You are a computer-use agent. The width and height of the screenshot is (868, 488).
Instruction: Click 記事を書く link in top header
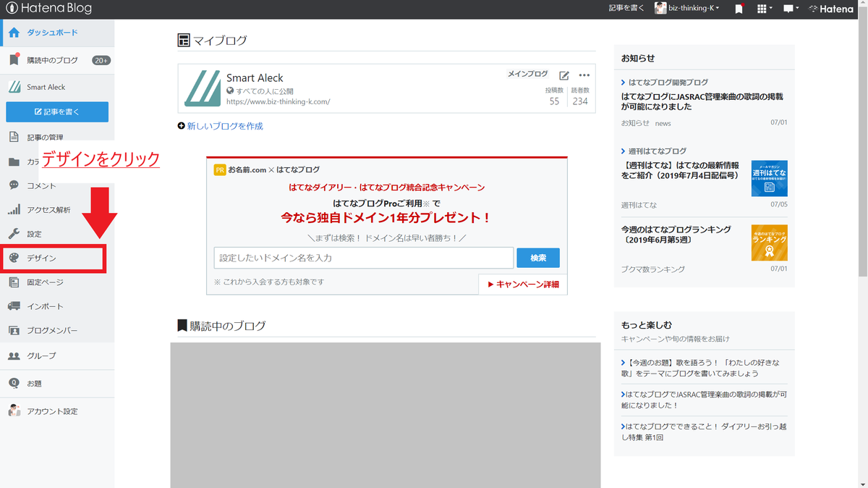(626, 9)
